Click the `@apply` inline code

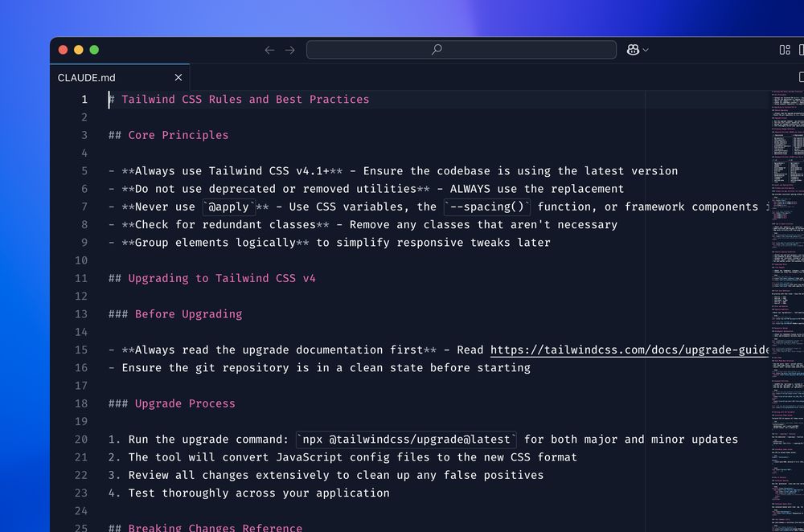(x=228, y=207)
